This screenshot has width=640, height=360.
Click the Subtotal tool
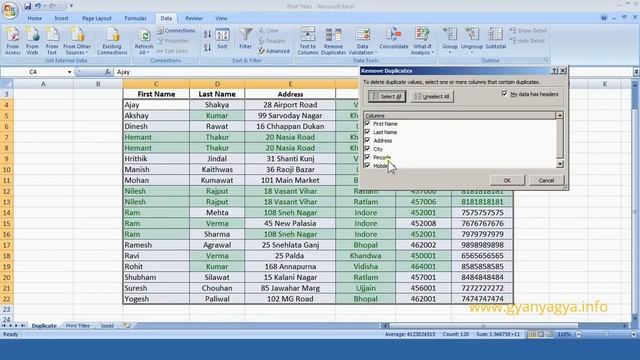[x=496, y=39]
